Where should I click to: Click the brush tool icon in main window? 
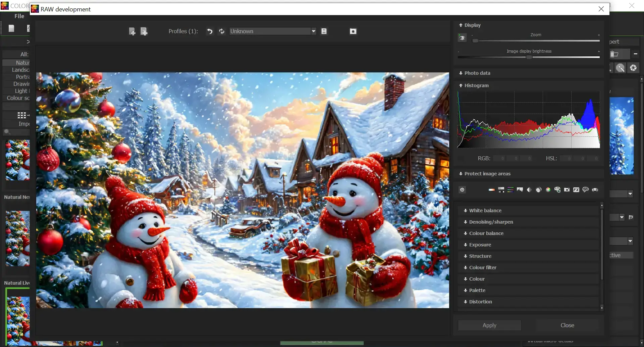pyautogui.click(x=621, y=68)
